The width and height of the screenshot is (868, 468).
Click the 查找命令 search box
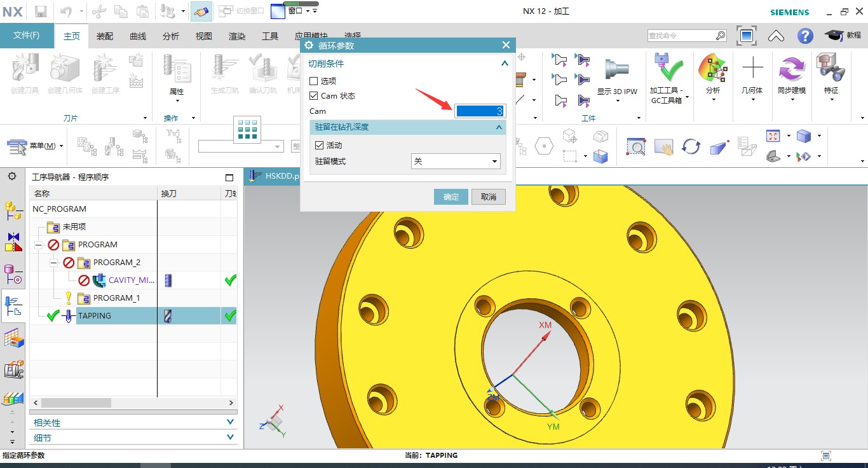(x=687, y=36)
